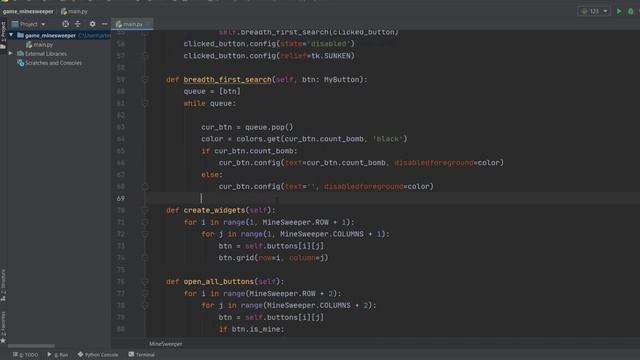Toggle the Favorites side tool window
Screen dimensions: 640x360
click(3, 327)
